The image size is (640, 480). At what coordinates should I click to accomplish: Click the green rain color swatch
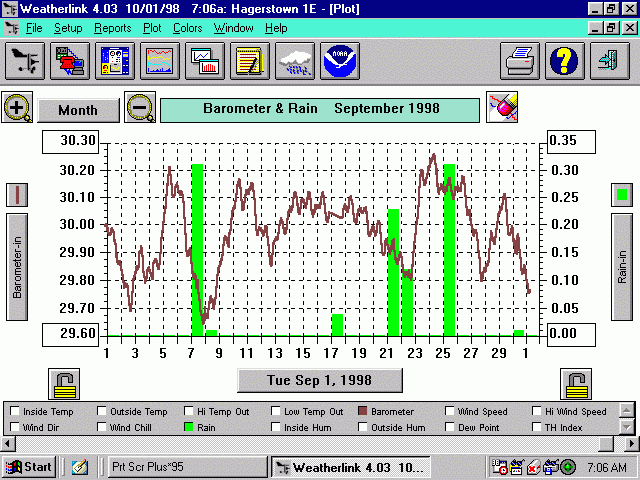tap(622, 195)
